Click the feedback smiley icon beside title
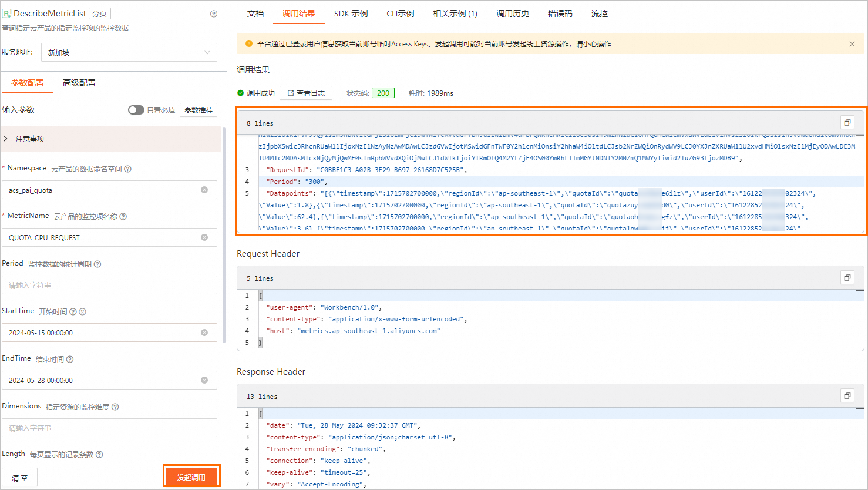The height and width of the screenshot is (490, 868). pos(214,14)
